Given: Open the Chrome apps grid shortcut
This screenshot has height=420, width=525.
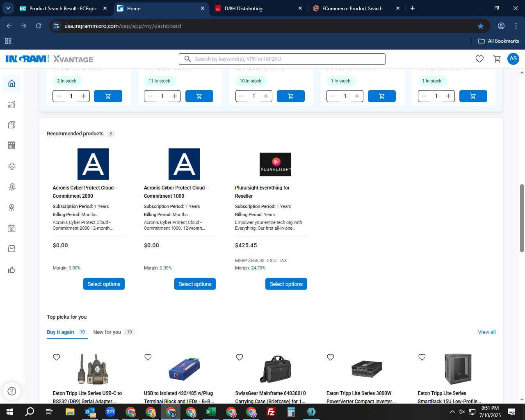Looking at the screenshot, I should tap(8, 41).
